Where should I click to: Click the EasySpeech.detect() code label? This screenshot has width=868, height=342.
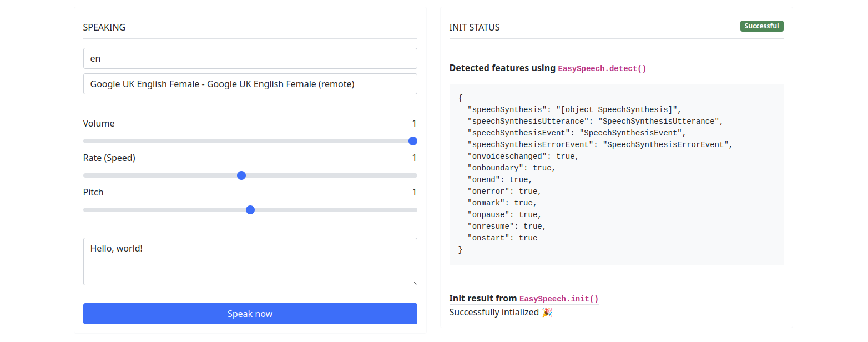click(602, 69)
